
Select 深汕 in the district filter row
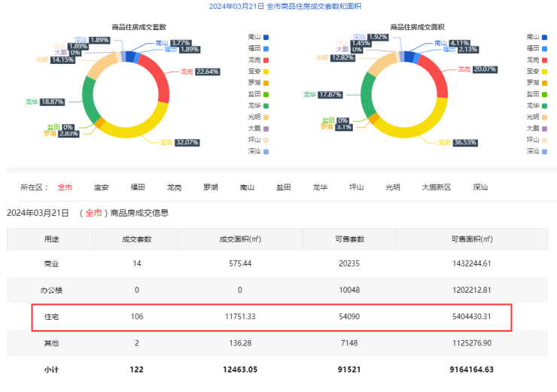tap(480, 187)
